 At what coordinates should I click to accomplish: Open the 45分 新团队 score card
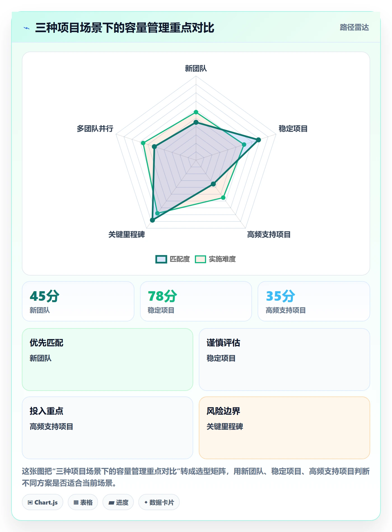click(78, 301)
